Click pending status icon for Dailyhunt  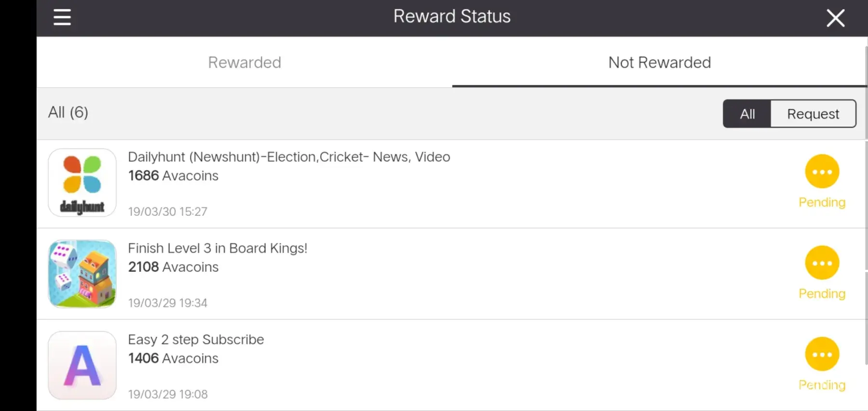[x=822, y=172]
